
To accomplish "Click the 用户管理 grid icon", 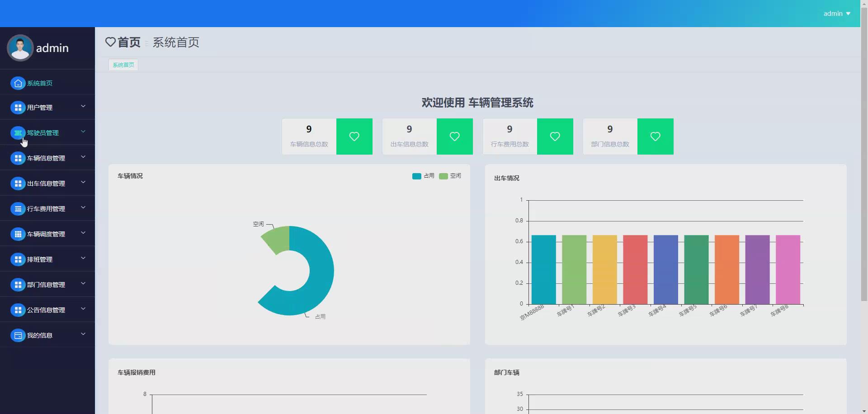I will [x=18, y=107].
